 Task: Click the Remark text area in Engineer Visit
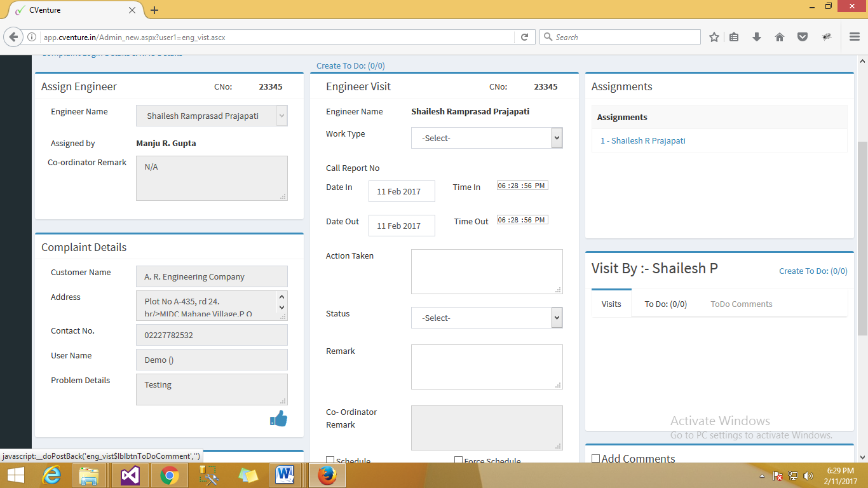[487, 367]
